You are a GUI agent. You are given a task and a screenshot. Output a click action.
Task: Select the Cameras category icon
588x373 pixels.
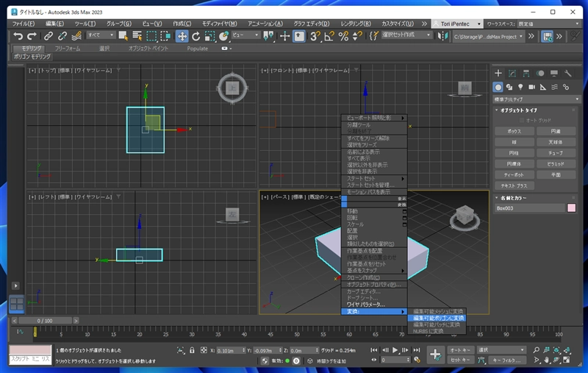click(531, 87)
